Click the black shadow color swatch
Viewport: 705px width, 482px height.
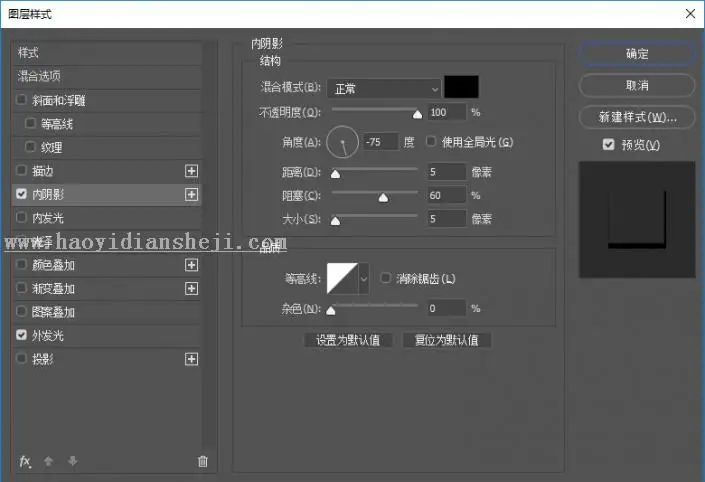pos(461,87)
